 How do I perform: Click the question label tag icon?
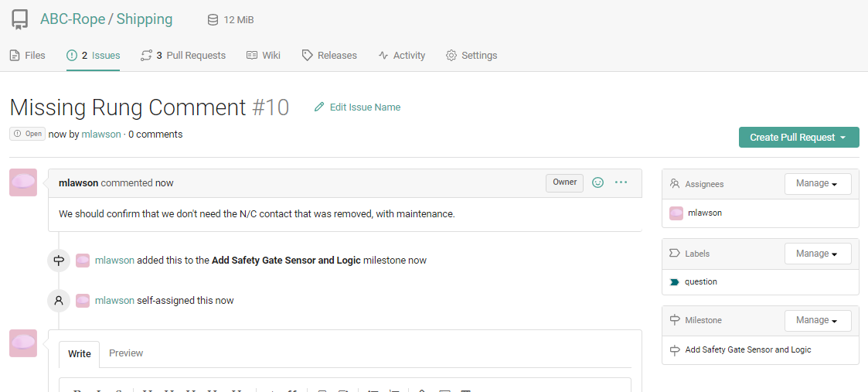(x=675, y=282)
